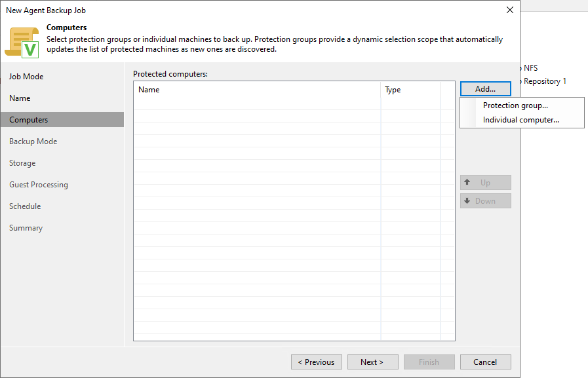This screenshot has width=588, height=378.
Task: Click the < Previous button
Action: pos(316,362)
